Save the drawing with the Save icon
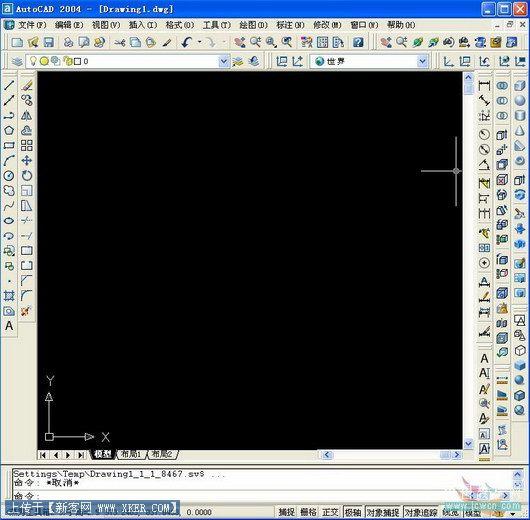Screen dimensions: 530x520 [x=49, y=42]
